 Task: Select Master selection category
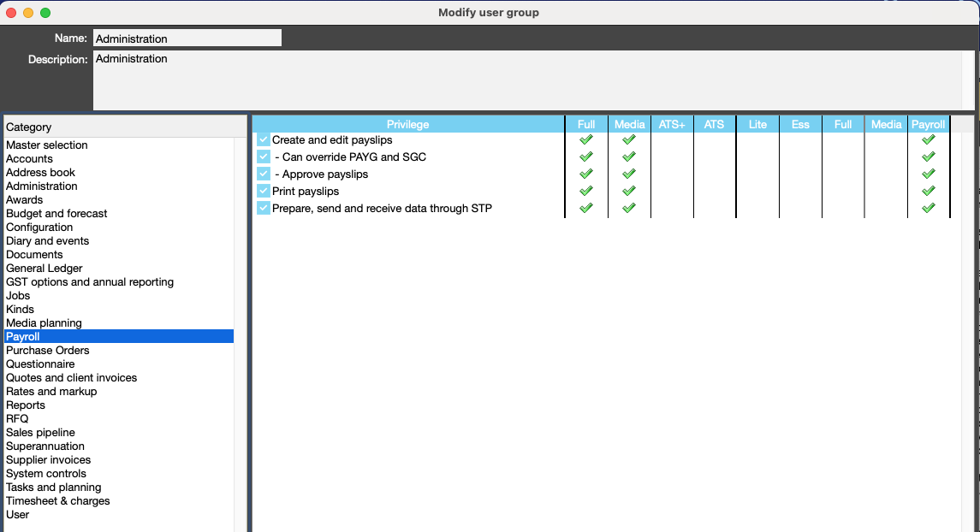[119, 145]
